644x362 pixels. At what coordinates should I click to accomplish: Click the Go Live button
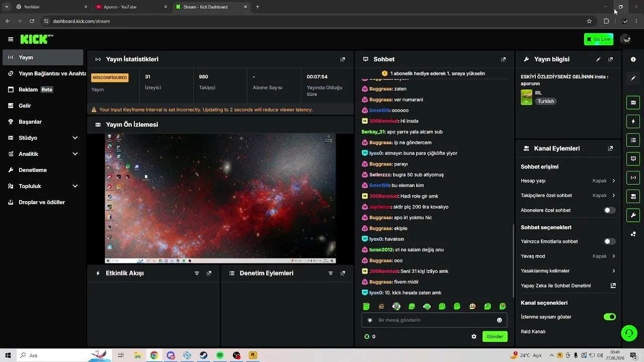pyautogui.click(x=598, y=39)
